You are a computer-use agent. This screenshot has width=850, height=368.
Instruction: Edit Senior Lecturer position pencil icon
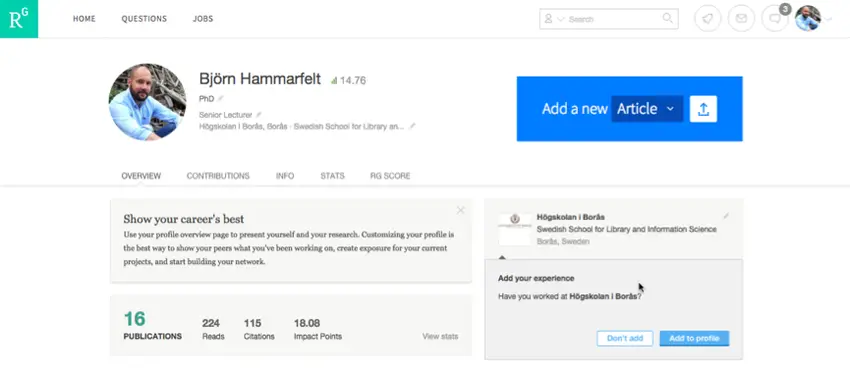click(x=259, y=115)
